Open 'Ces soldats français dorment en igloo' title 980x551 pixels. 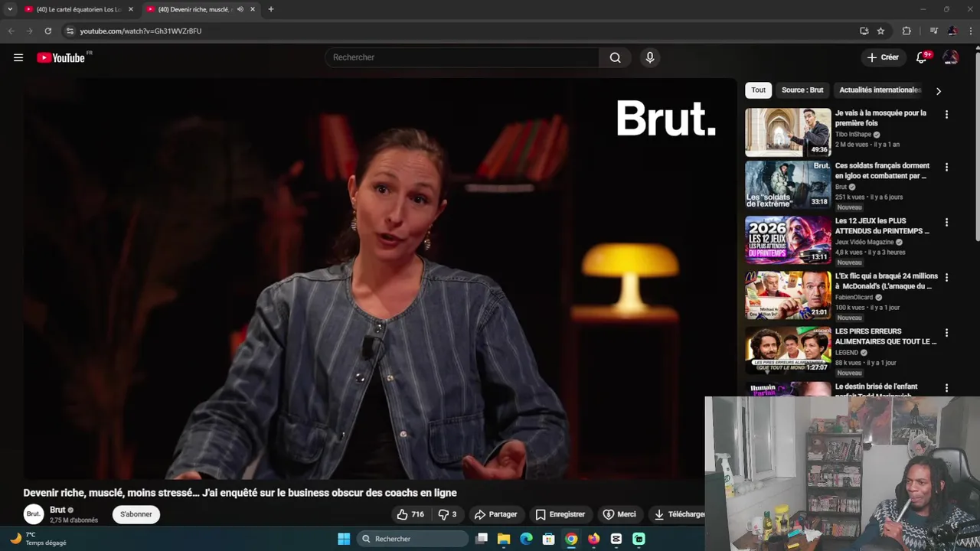(882, 171)
